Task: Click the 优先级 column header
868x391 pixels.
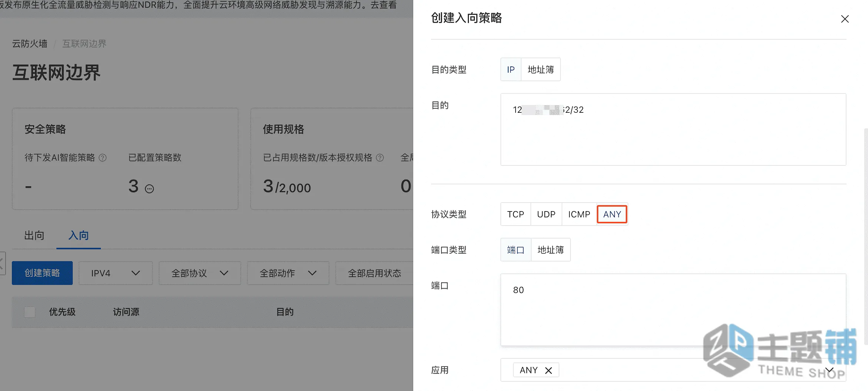Action: 62,312
